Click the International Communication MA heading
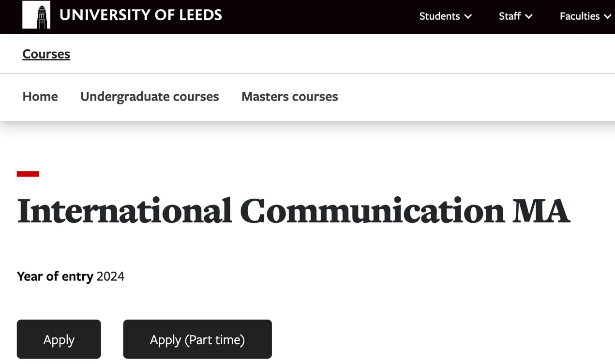This screenshot has height=364, width=615. pyautogui.click(x=293, y=211)
